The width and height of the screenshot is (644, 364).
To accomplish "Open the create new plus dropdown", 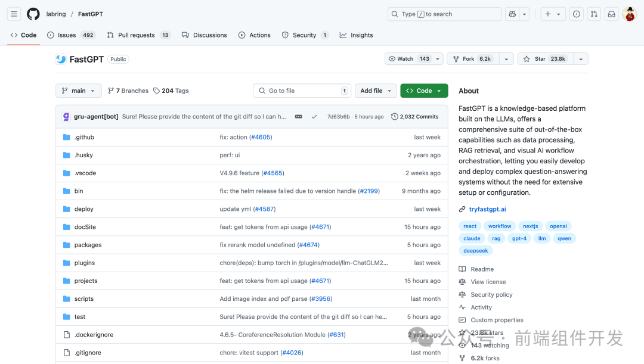I will click(x=552, y=14).
